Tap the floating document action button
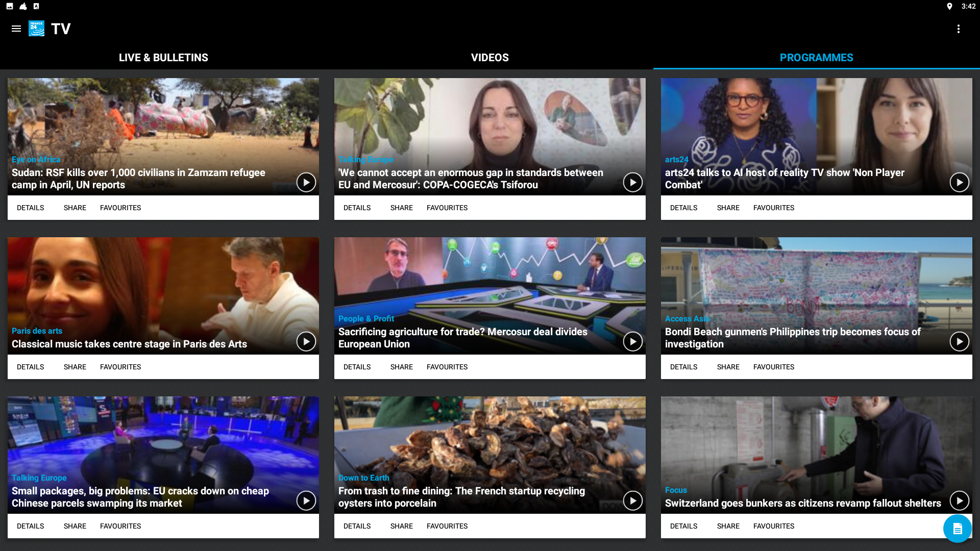The width and height of the screenshot is (980, 551). click(x=957, y=529)
